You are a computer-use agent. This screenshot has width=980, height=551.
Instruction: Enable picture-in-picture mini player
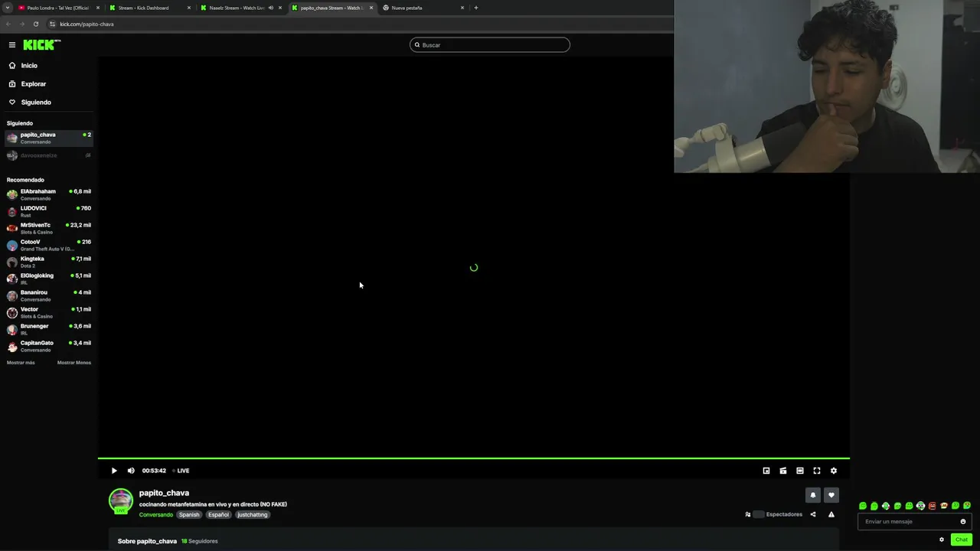tap(766, 471)
